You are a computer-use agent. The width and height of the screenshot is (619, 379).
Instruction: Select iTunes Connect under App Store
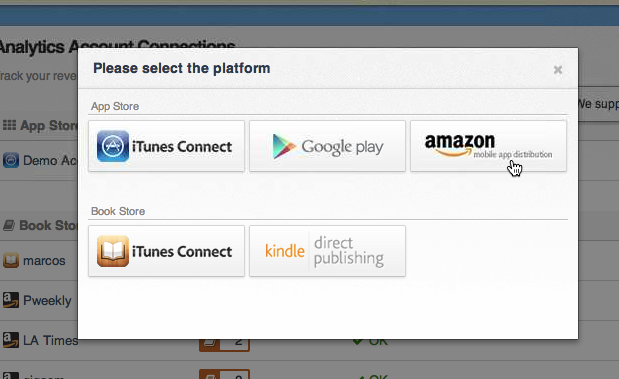coord(166,146)
